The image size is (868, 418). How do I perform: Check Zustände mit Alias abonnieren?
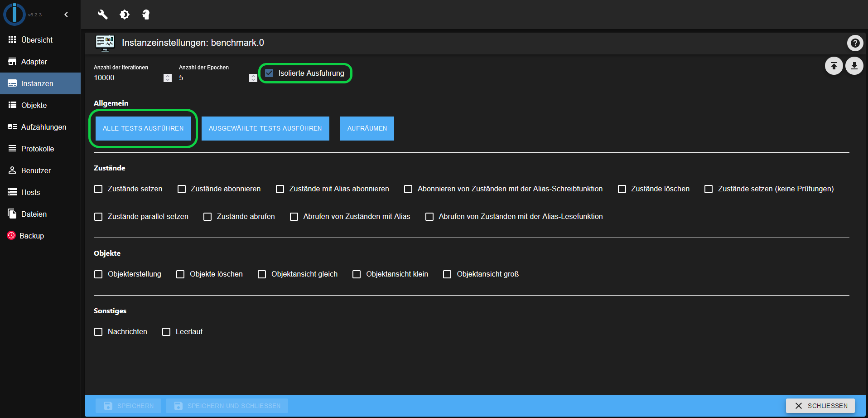click(280, 189)
